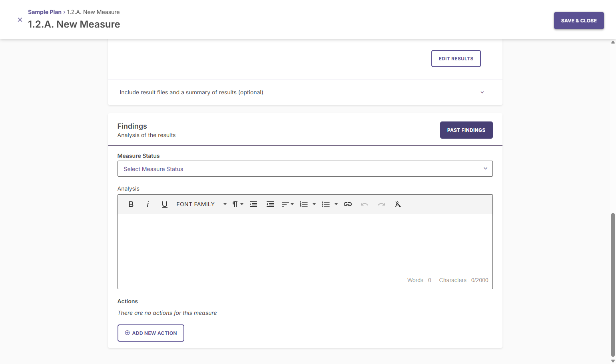616x364 pixels.
Task: Click the vertical page scrollbar thumb
Action: coord(613,284)
